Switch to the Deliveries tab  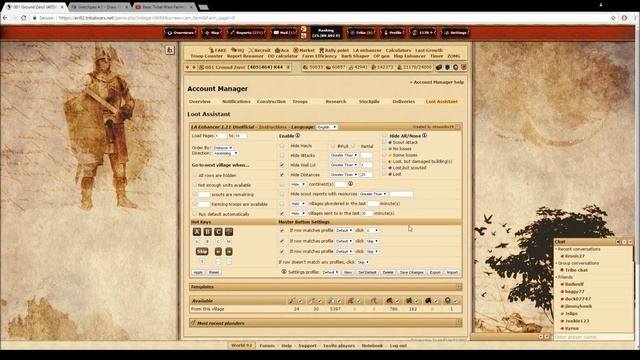(x=403, y=101)
